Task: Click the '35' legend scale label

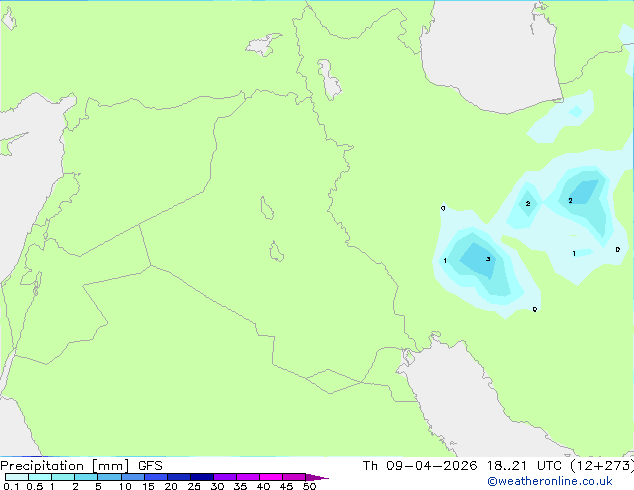Action: 240,486
